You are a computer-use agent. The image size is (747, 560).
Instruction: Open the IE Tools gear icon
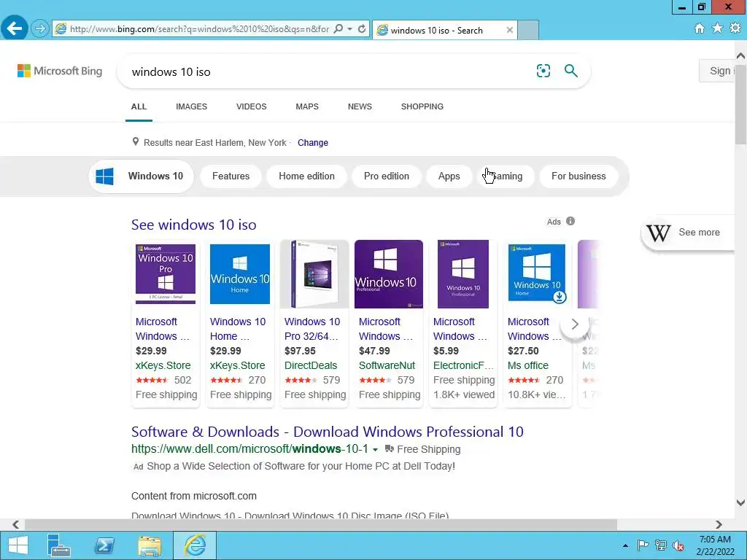pyautogui.click(x=735, y=28)
